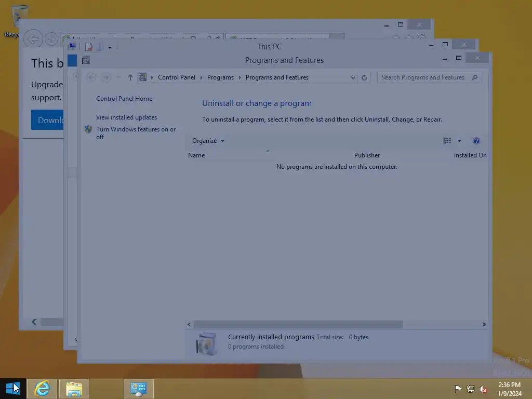This screenshot has width=532, height=399.
Task: Click the muted volume tray icon
Action: (483, 389)
